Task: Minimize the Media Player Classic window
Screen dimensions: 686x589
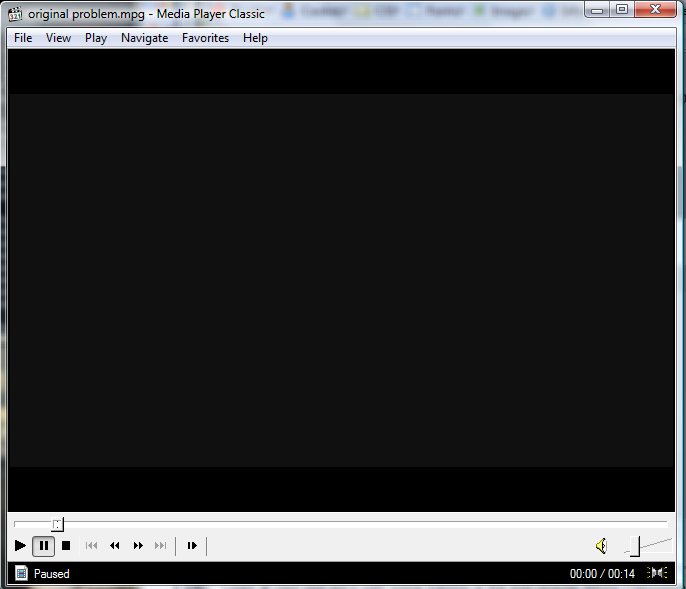Action: point(597,10)
